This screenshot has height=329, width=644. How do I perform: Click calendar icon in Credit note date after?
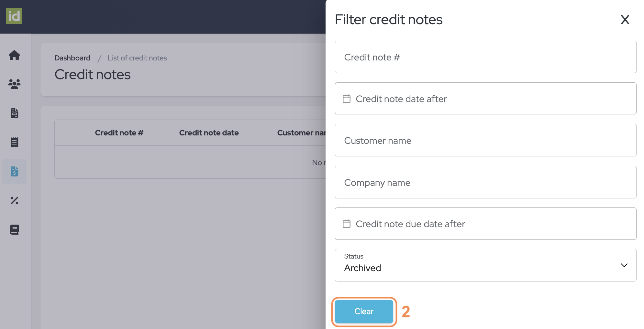(347, 99)
